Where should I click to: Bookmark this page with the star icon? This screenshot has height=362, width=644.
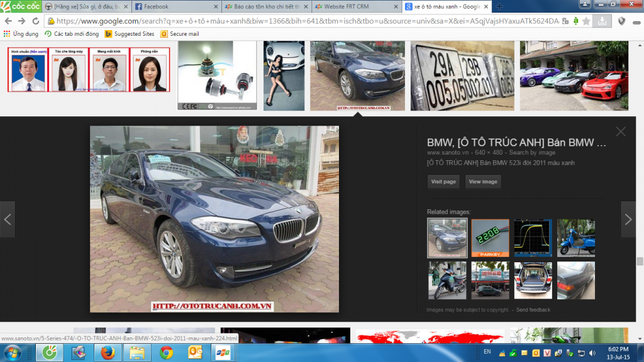[587, 21]
